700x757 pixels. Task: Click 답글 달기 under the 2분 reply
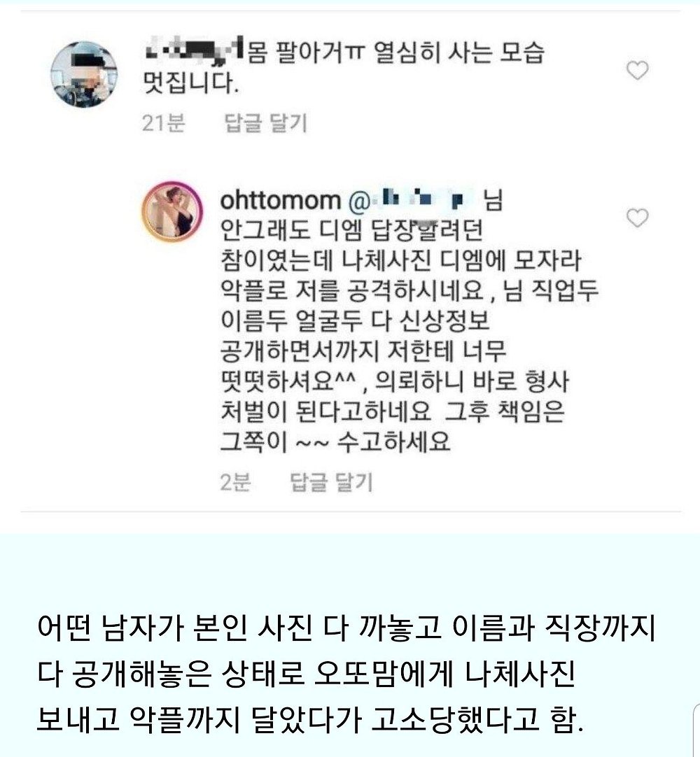[x=331, y=482]
